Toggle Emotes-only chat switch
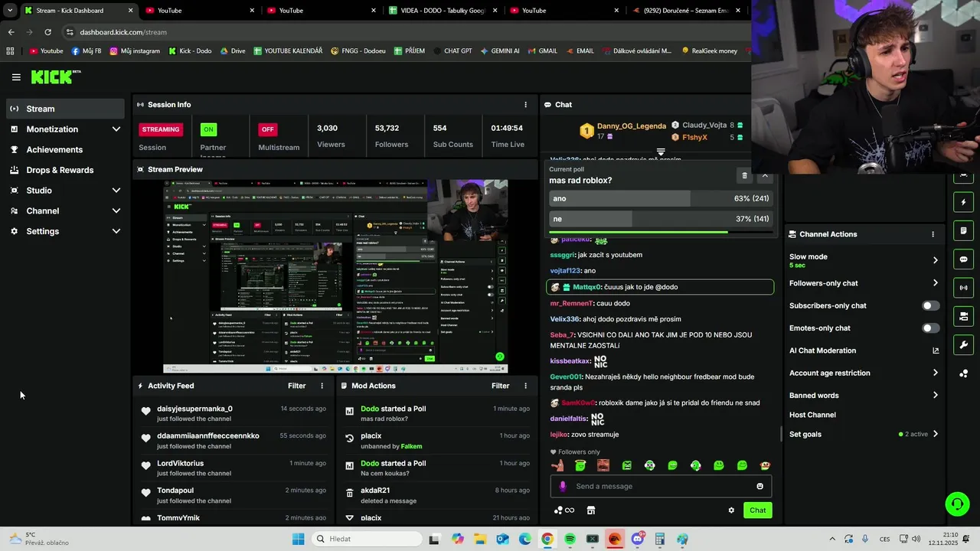The image size is (980, 551). (930, 328)
